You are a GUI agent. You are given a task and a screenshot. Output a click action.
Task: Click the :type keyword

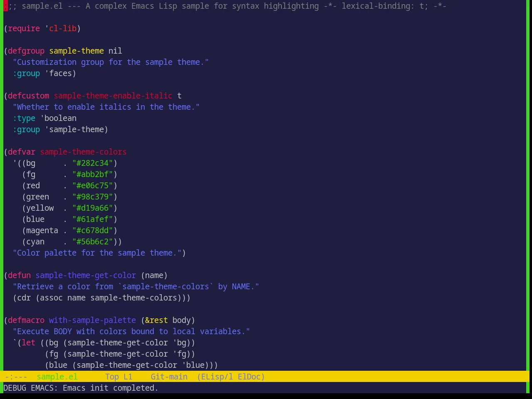pyautogui.click(x=24, y=118)
